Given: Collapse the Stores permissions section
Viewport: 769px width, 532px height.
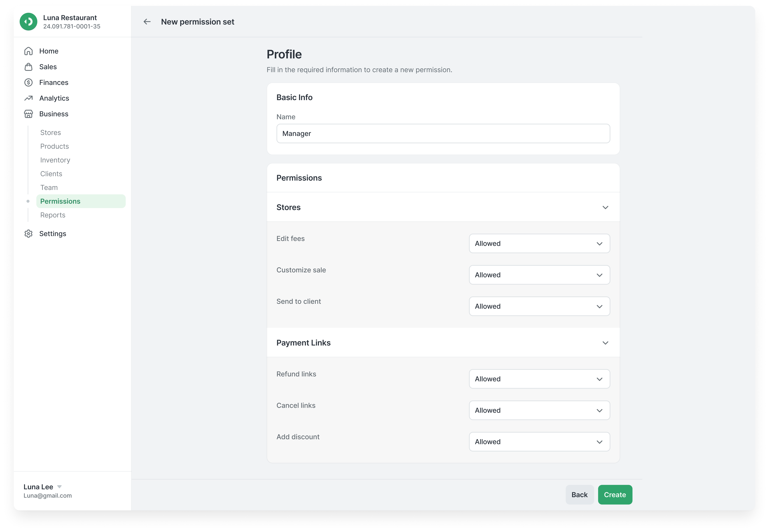Looking at the screenshot, I should tap(605, 207).
